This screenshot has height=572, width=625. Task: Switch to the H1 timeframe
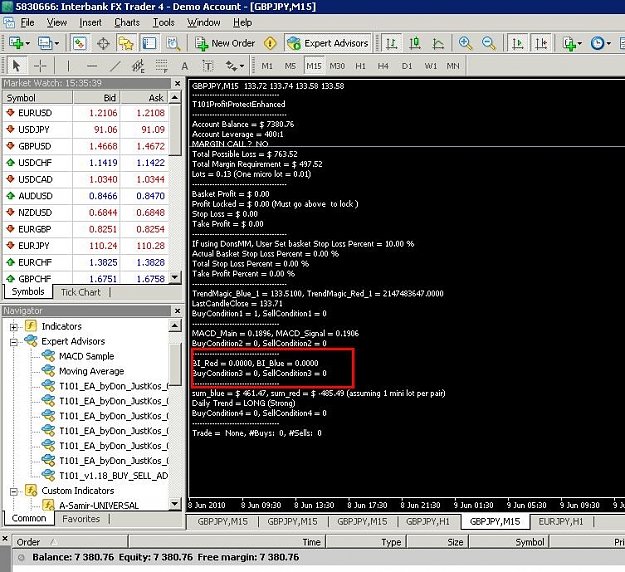click(360, 66)
